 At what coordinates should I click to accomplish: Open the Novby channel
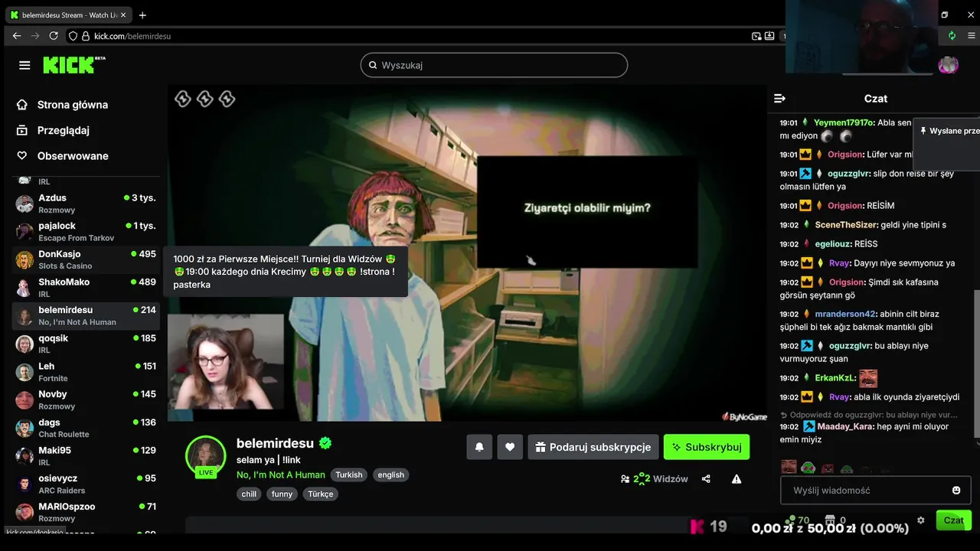(86, 399)
